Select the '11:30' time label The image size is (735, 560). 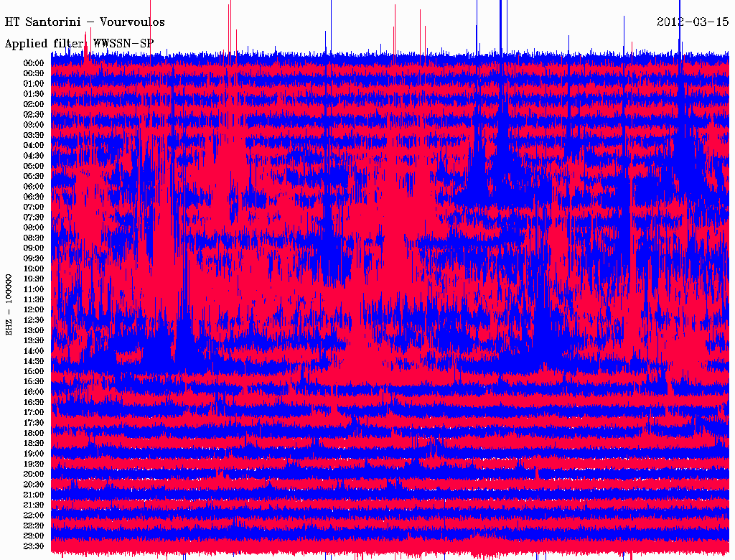(34, 299)
